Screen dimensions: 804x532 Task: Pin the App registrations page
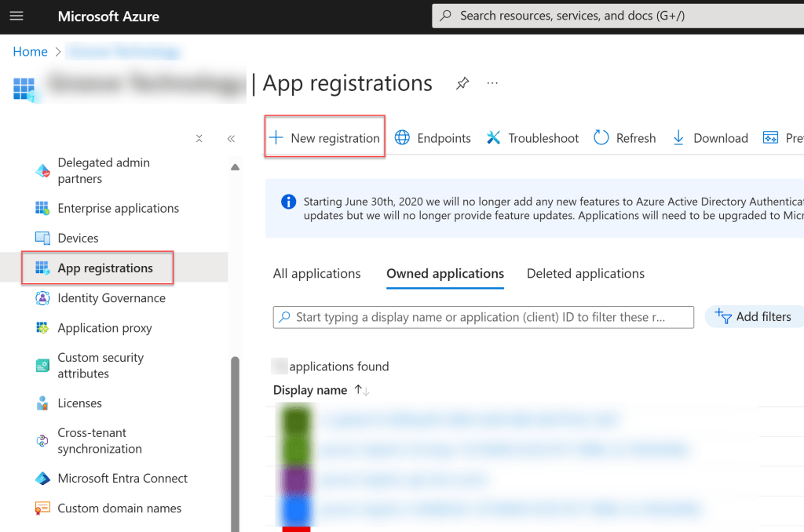coord(462,83)
